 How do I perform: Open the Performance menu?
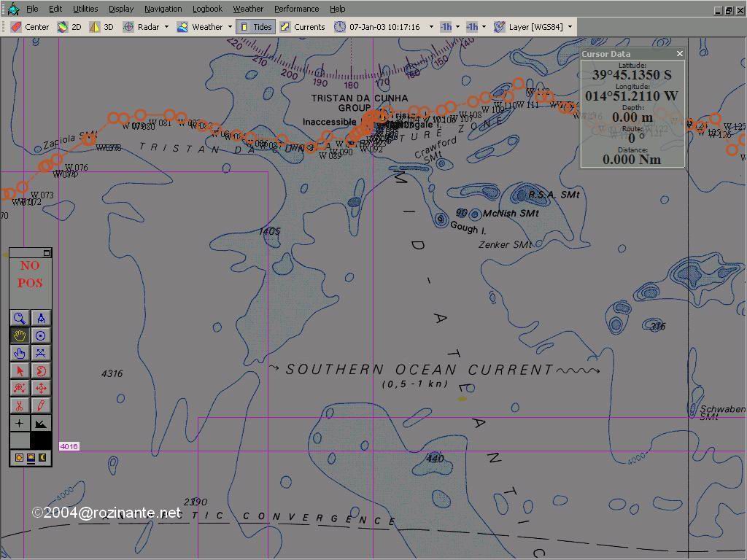pos(296,9)
